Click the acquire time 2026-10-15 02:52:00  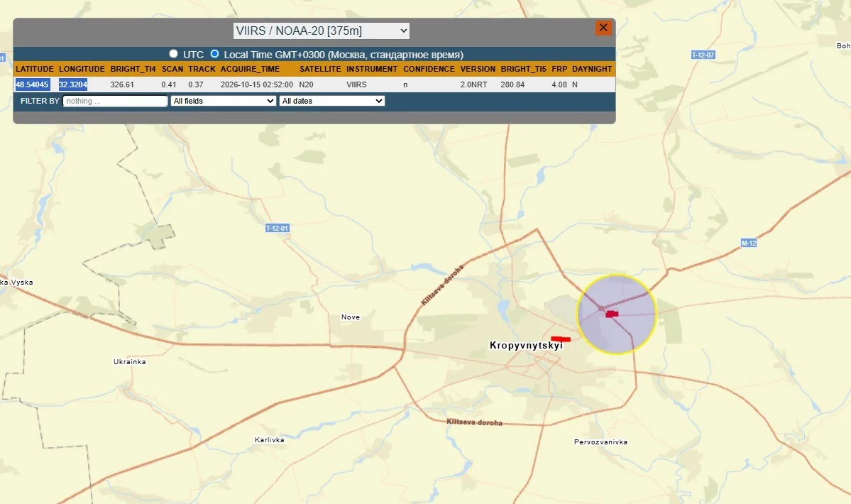pyautogui.click(x=257, y=84)
